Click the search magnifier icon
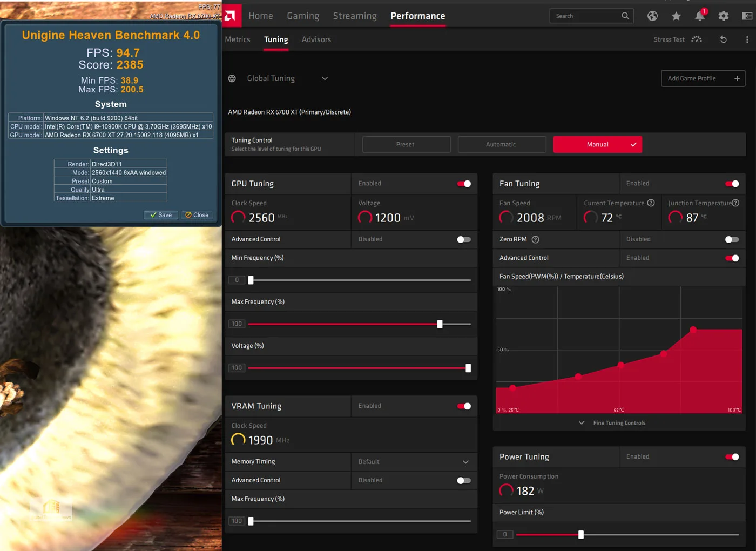The image size is (756, 551). tap(625, 16)
